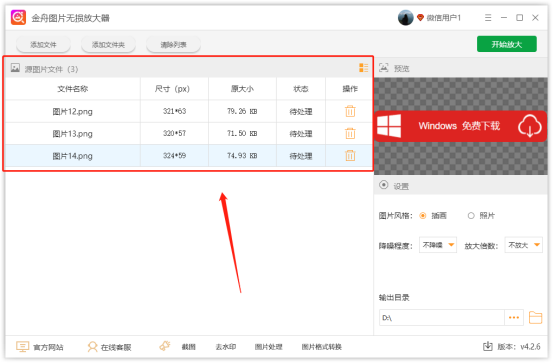Select the 图片12.png file row
The width and height of the screenshot is (553, 364).
point(189,111)
